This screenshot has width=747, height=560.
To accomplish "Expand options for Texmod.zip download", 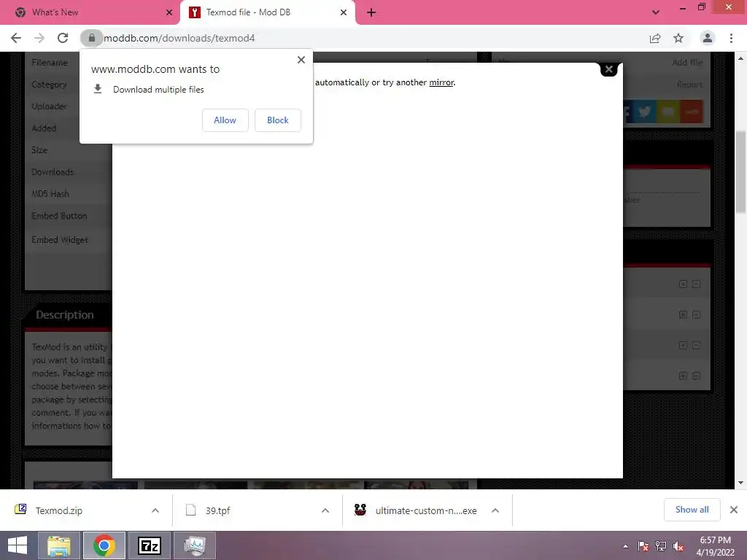I will click(x=155, y=510).
